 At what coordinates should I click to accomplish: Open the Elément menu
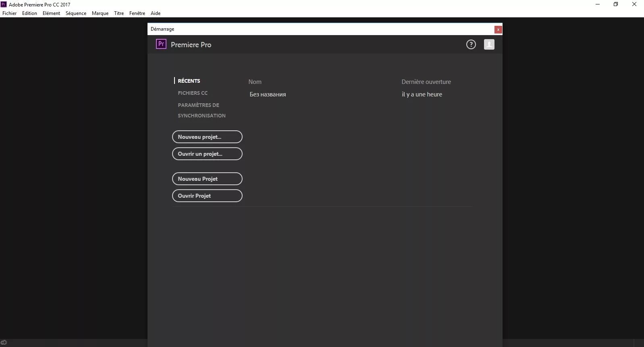click(x=51, y=13)
